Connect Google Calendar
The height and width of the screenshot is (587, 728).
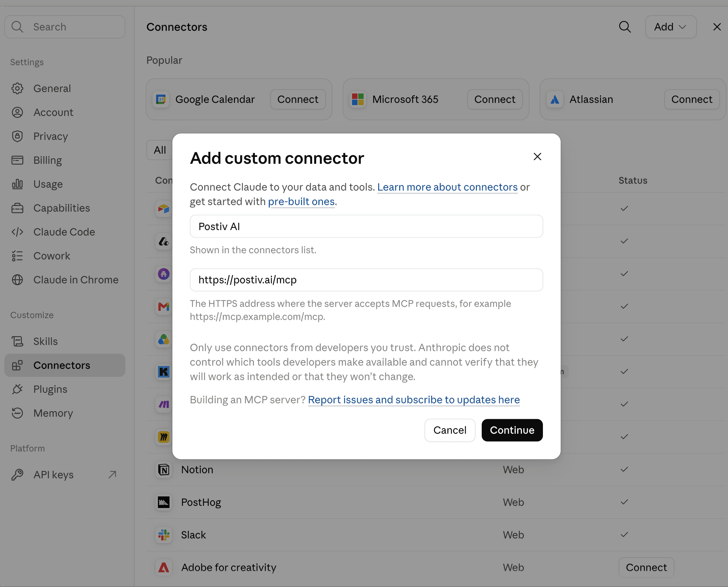[298, 99]
